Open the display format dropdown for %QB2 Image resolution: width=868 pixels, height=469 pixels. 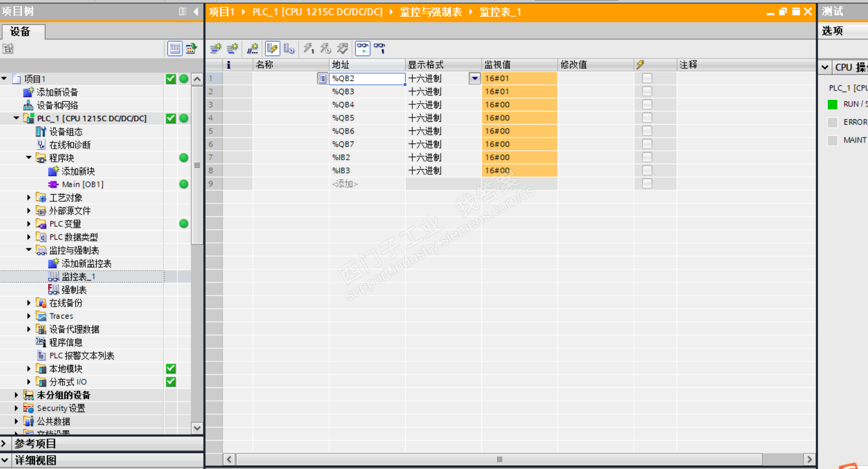(x=474, y=78)
